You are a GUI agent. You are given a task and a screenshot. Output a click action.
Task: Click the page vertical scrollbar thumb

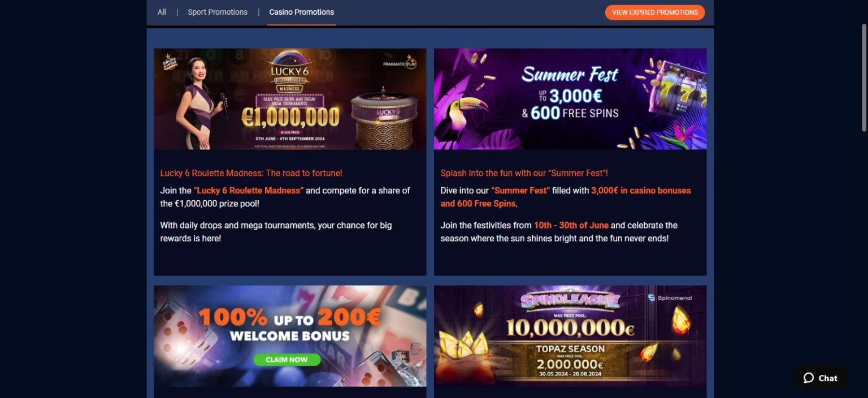[x=864, y=78]
